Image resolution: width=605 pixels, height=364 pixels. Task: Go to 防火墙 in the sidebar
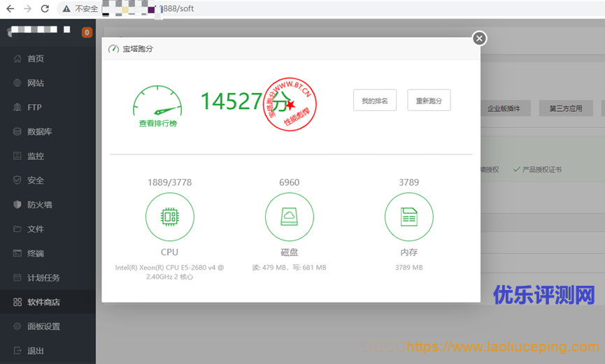pos(48,205)
